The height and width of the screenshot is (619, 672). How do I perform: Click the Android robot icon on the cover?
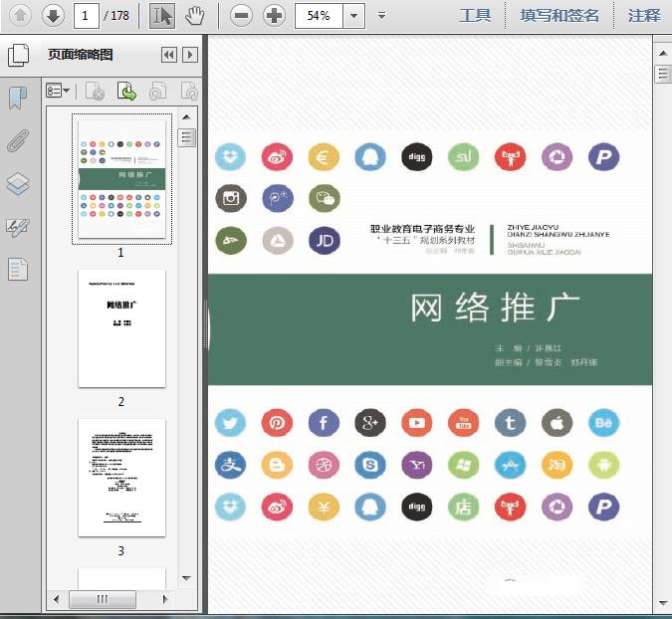(603, 465)
